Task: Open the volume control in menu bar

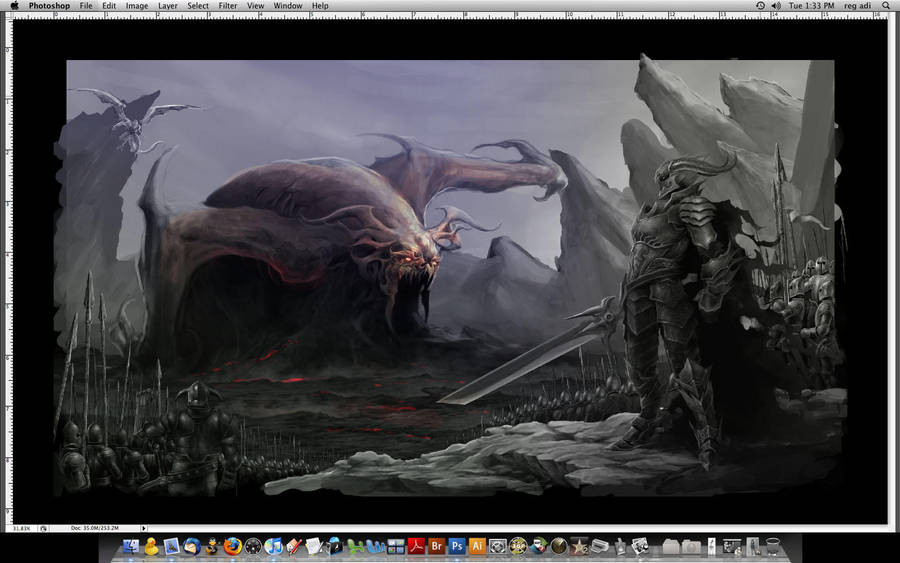Action: 776,6
